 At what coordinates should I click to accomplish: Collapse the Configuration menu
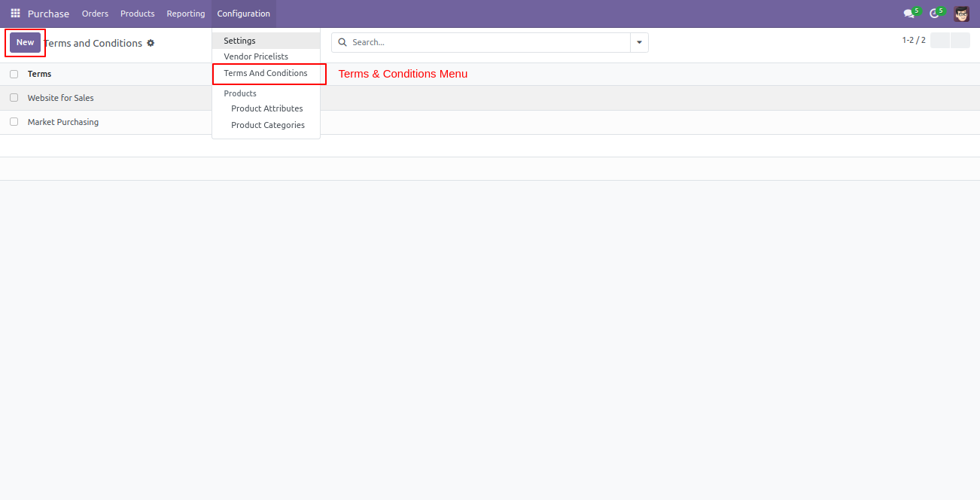coord(244,14)
